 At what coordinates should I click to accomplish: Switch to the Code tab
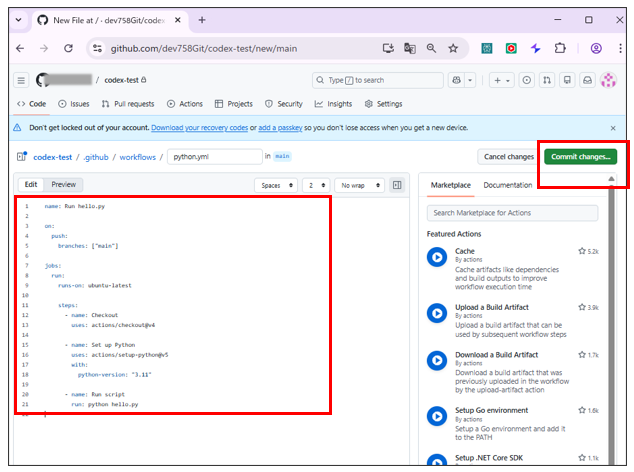[32, 104]
